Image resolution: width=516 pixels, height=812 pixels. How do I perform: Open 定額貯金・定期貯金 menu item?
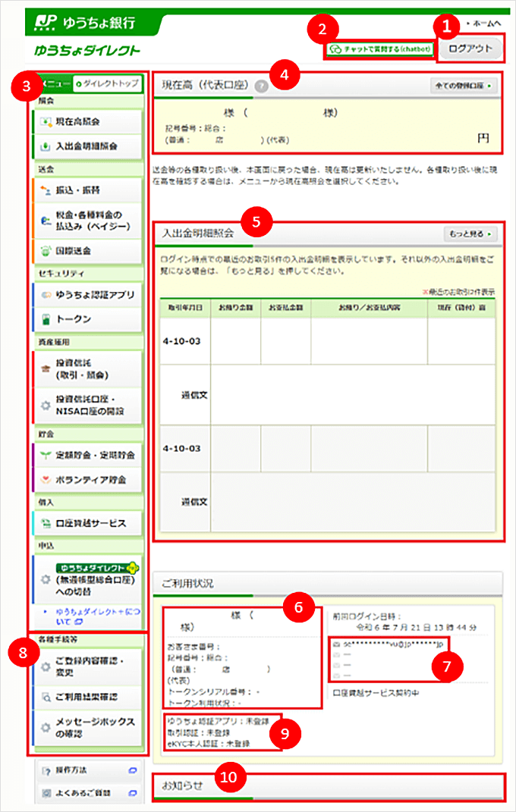coord(87,455)
